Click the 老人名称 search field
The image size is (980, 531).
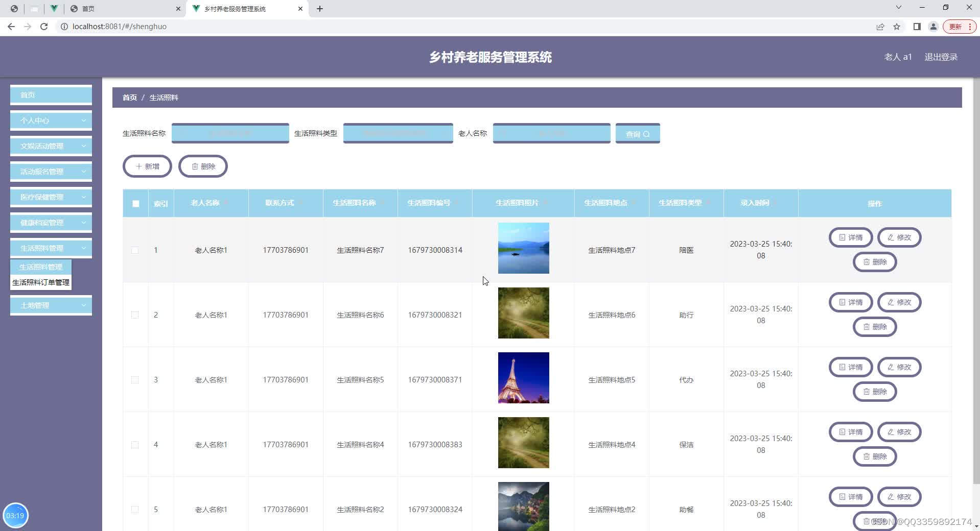(552, 133)
